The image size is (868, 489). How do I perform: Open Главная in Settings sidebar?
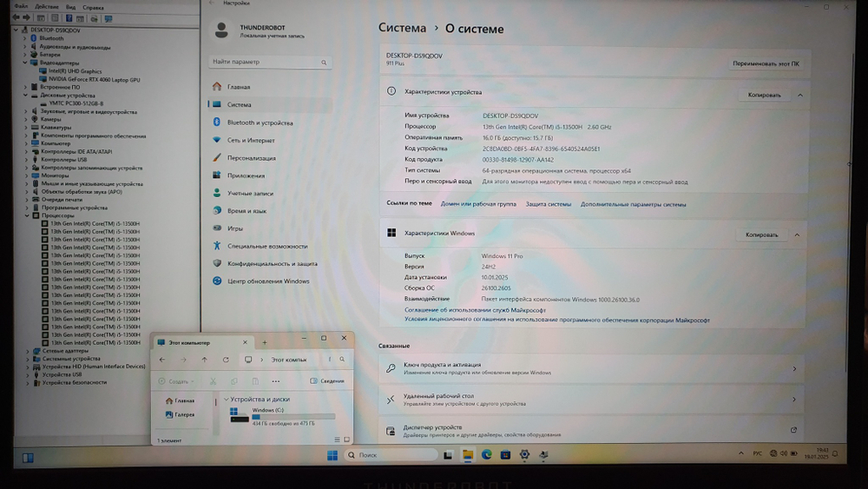pos(239,87)
